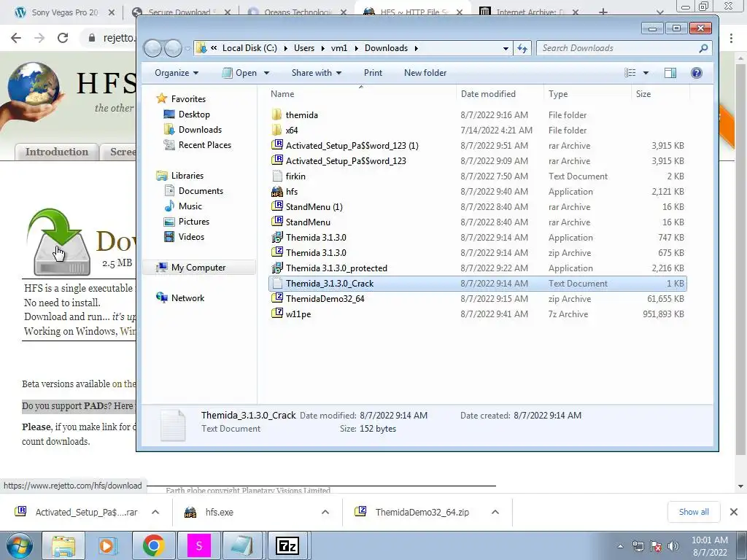Open the Explorer help icon

[696, 73]
